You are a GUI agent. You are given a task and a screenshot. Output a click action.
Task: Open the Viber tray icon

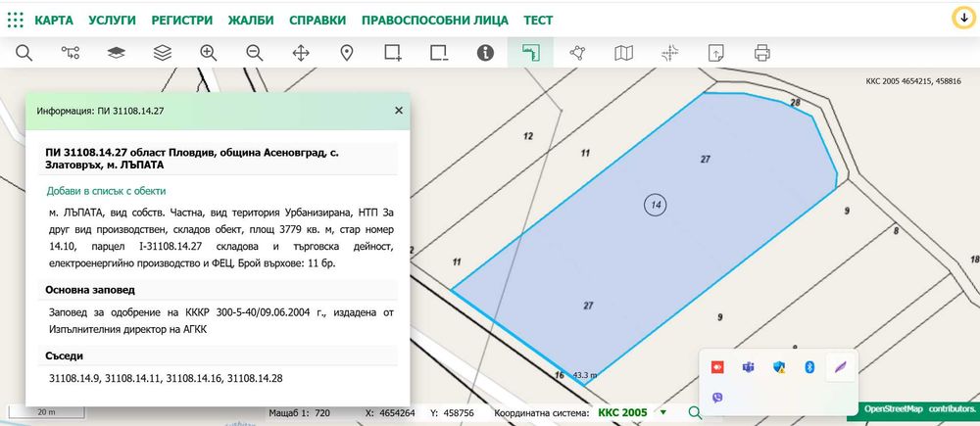717,398
